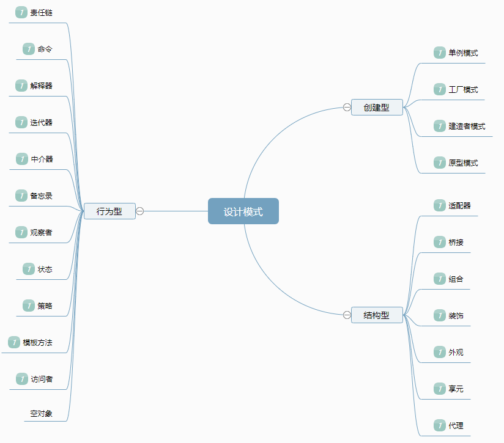Viewport: 504px width, 443px height.
Task: Select the 行为型 main topic
Action: (x=109, y=211)
